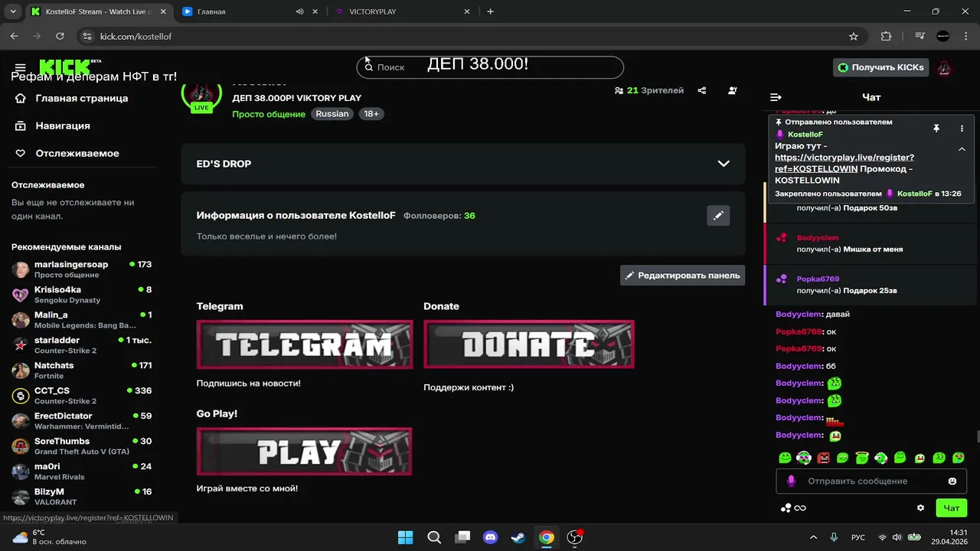Click the DONATE banner
980x551 pixels.
tap(529, 344)
